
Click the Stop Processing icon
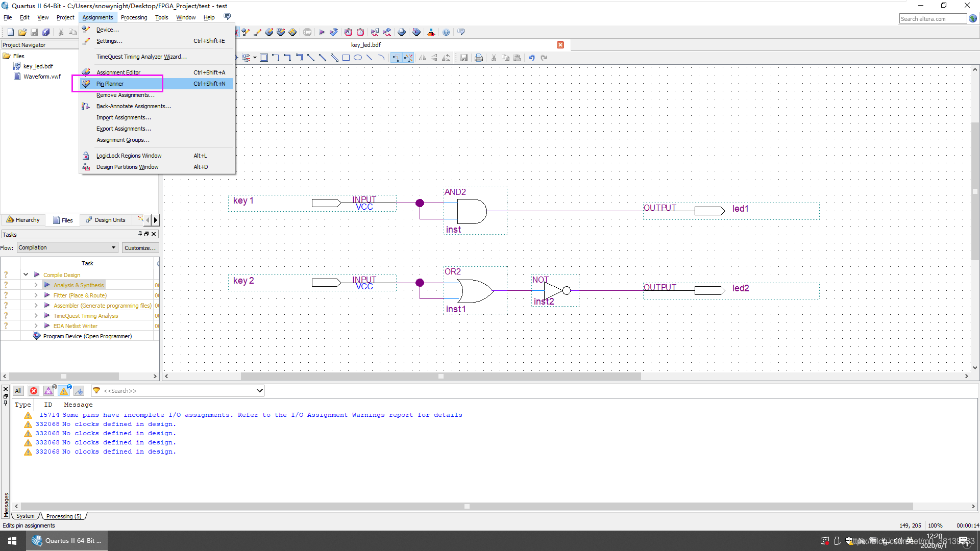307,32
